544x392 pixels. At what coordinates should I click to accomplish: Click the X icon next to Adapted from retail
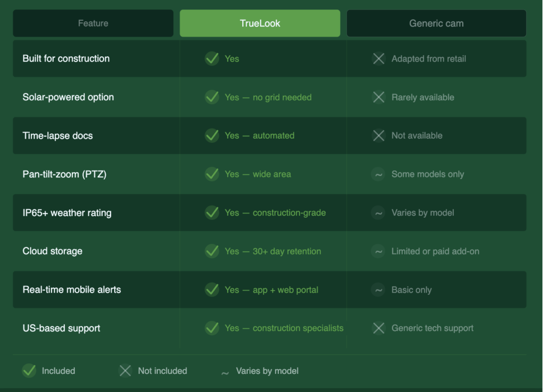[x=379, y=58]
